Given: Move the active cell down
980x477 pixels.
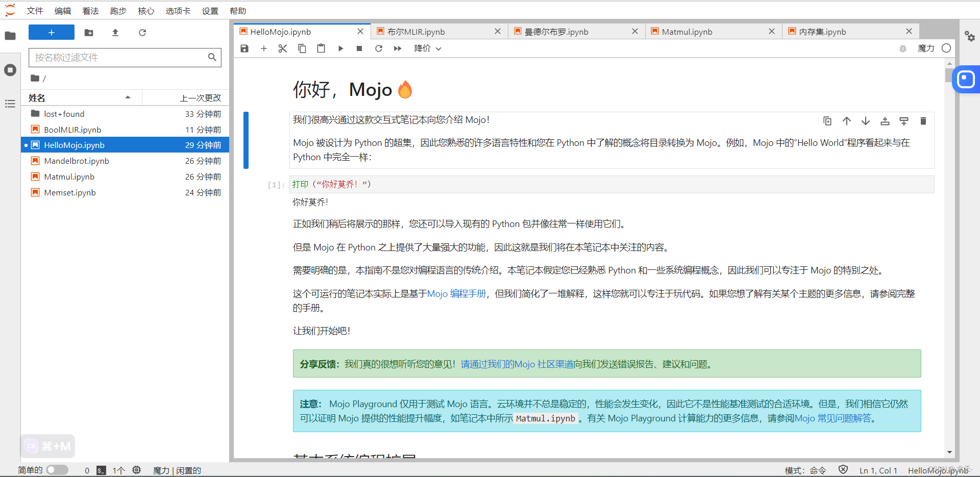Looking at the screenshot, I should click(x=866, y=121).
